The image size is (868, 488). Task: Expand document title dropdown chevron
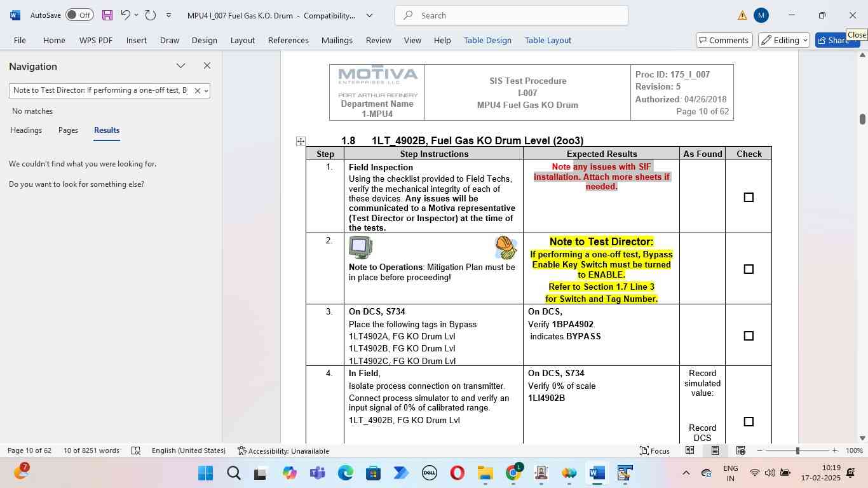click(x=369, y=15)
